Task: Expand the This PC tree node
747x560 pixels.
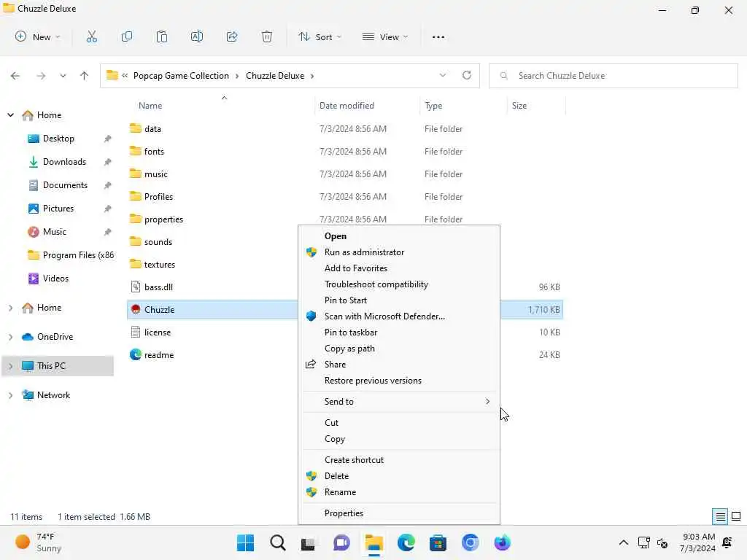Action: 10,366
